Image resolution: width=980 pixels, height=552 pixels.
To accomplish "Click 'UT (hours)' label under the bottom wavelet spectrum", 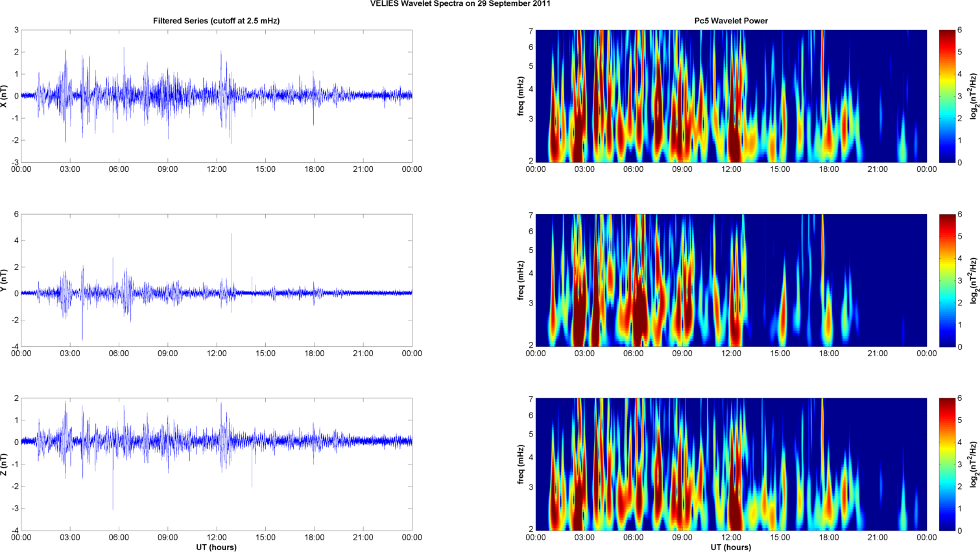I will click(x=731, y=547).
